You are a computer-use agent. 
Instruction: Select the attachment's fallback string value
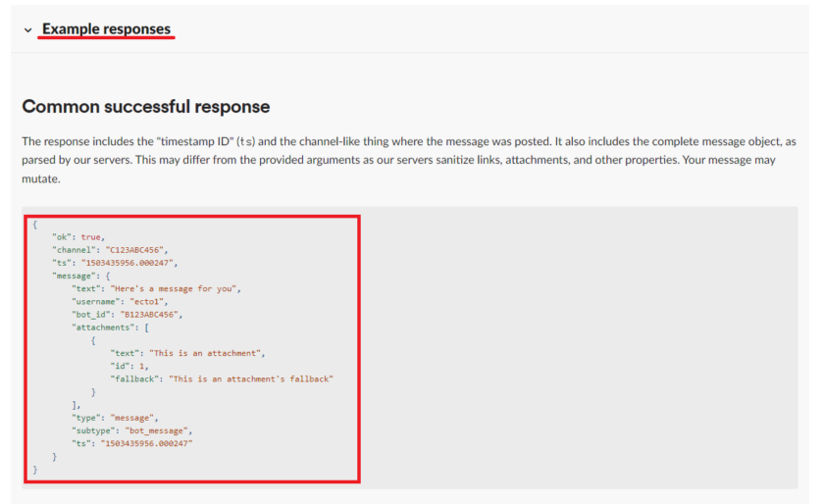pos(251,378)
